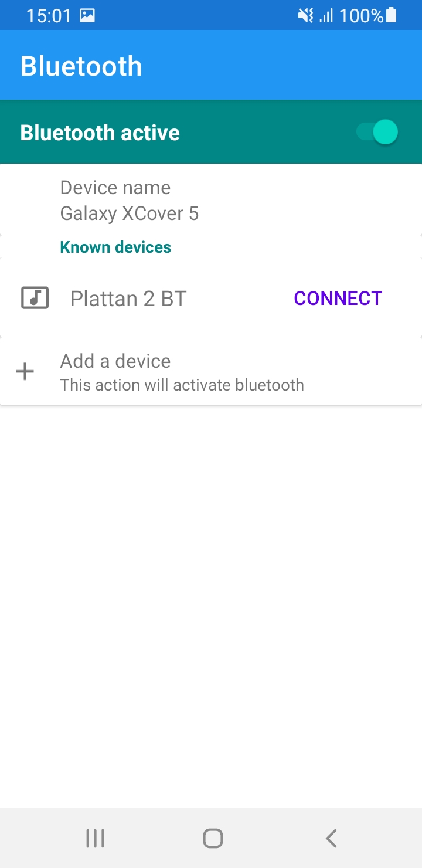Edit the Device name Galaxy XCover 5

point(211,200)
